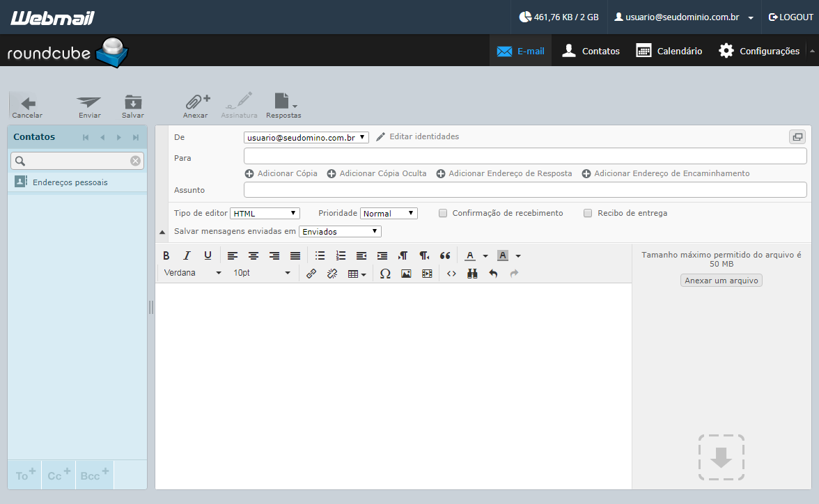Switch to the Contatos tab
The height and width of the screenshot is (504, 819).
591,51
